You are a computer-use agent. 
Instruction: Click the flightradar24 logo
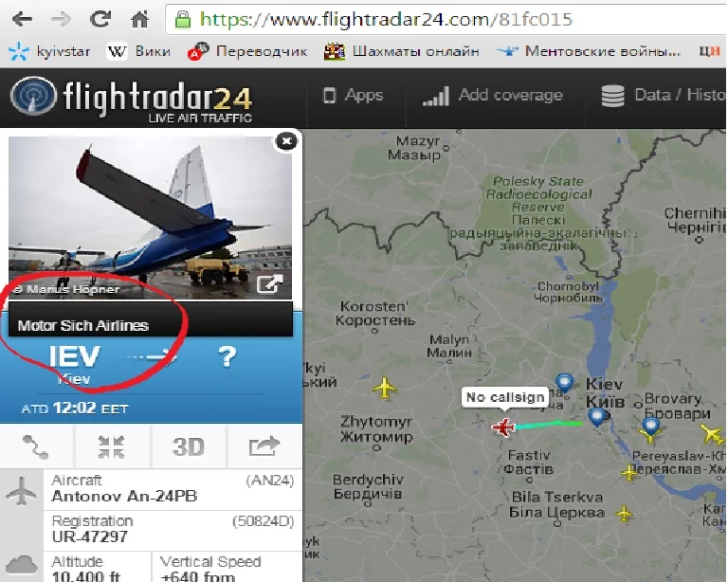coord(132,99)
